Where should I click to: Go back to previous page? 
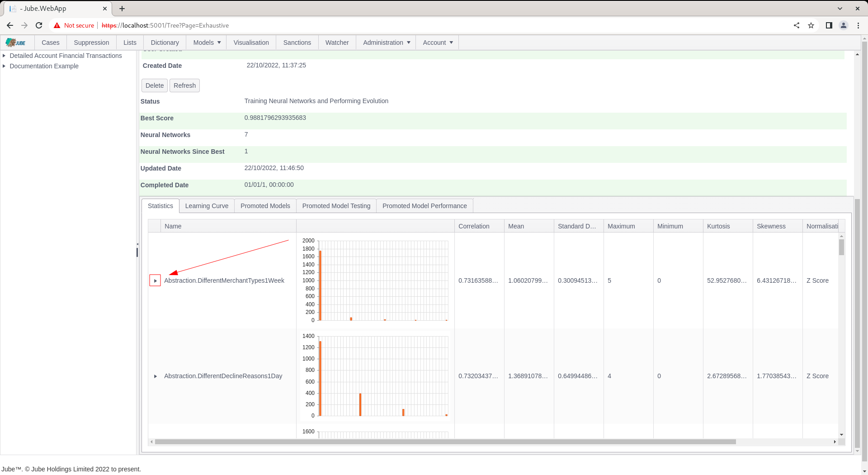pyautogui.click(x=10, y=25)
